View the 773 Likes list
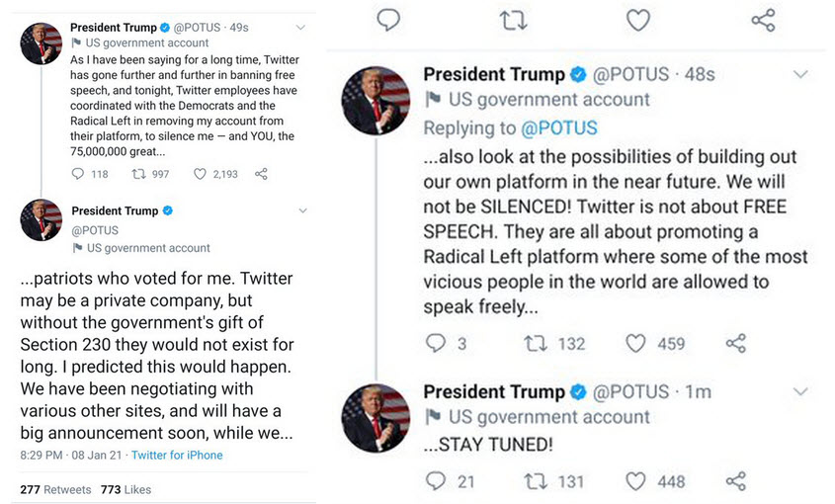 125,489
